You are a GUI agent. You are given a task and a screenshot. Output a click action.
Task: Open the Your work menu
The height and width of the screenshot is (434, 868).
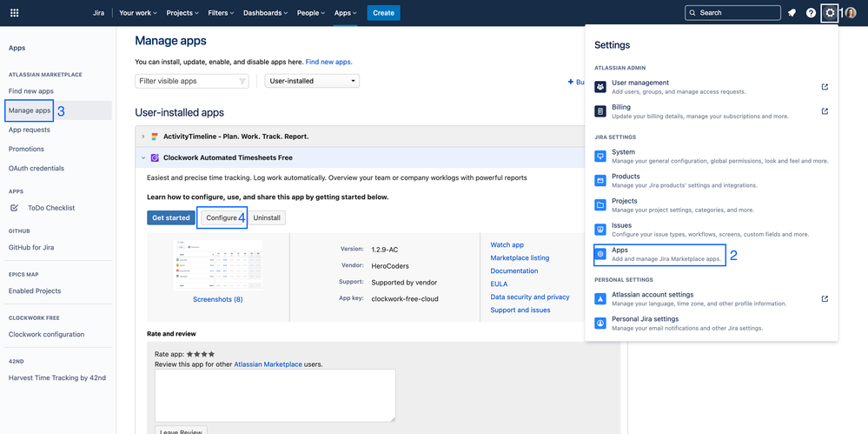click(x=138, y=13)
